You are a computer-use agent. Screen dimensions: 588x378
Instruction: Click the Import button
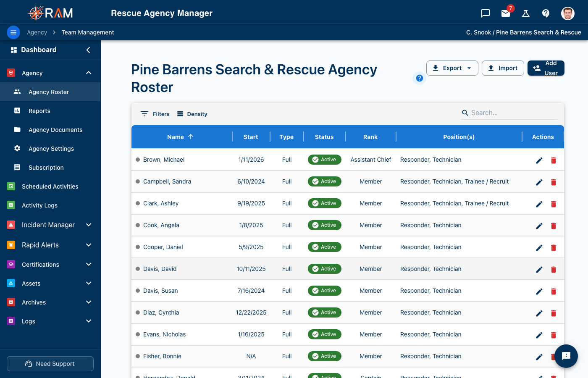click(x=503, y=68)
